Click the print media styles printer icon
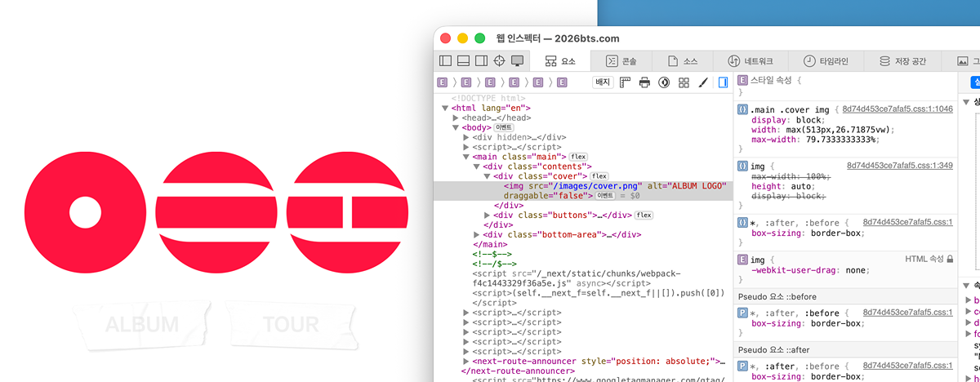The width and height of the screenshot is (980, 382). pos(644,82)
